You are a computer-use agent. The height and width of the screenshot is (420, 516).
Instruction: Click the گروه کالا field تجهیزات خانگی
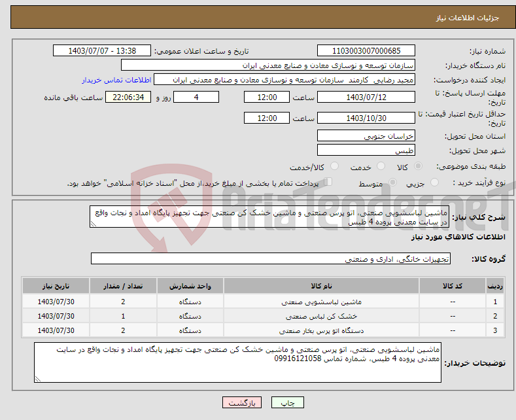tap(271, 258)
